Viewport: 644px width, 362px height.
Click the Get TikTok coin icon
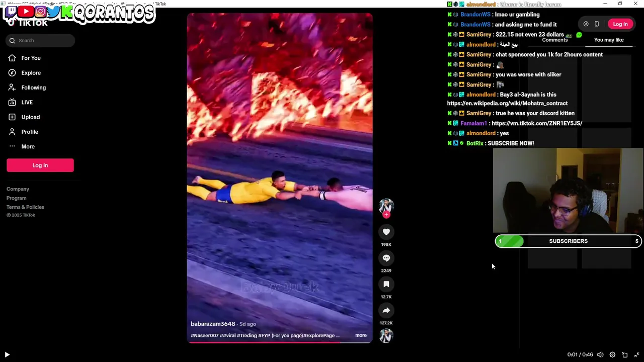(x=586, y=24)
